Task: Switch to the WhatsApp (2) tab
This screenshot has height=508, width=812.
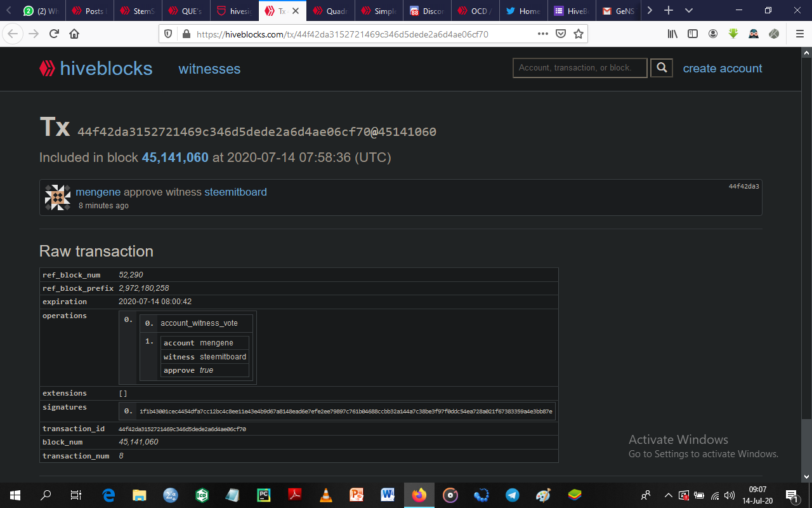Action: pyautogui.click(x=41, y=11)
